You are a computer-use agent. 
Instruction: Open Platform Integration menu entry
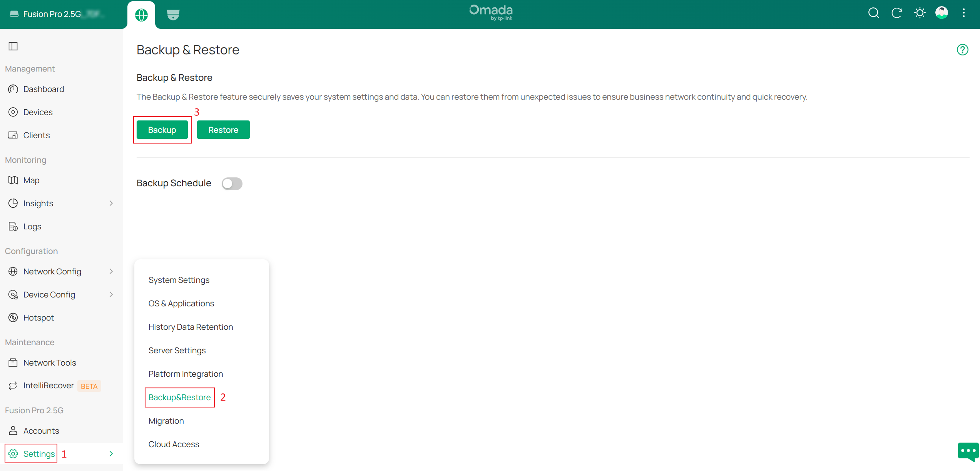tap(186, 374)
